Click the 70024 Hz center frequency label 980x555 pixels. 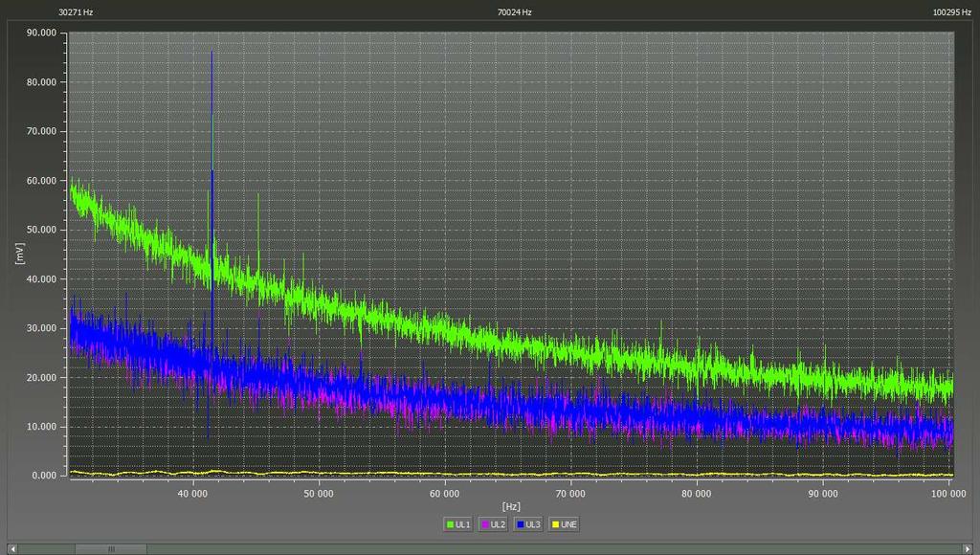coord(514,11)
